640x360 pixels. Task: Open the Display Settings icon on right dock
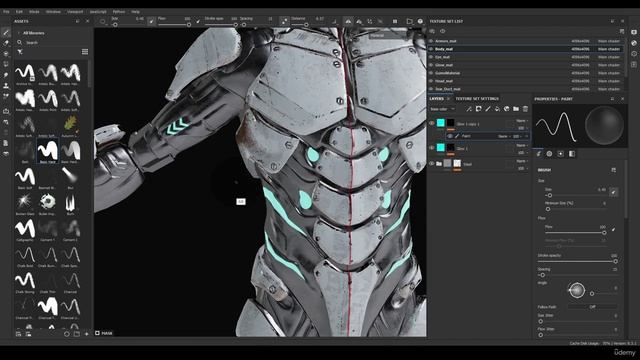click(x=634, y=32)
